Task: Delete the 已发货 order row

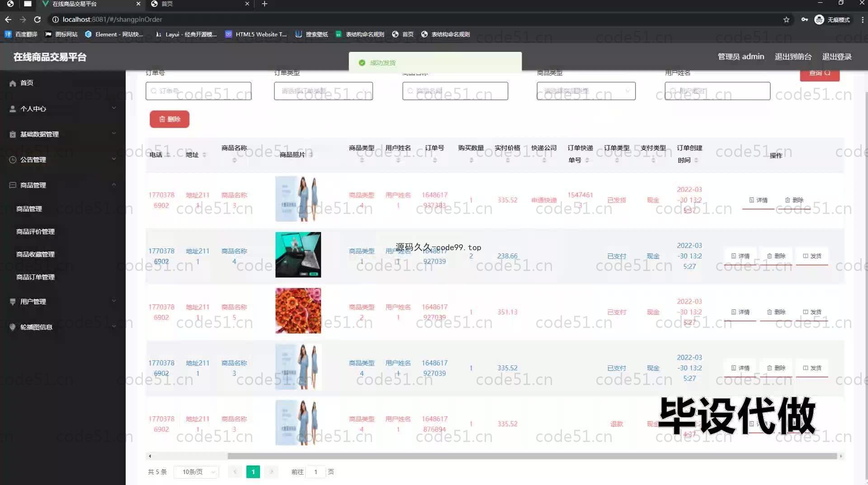Action: (794, 200)
